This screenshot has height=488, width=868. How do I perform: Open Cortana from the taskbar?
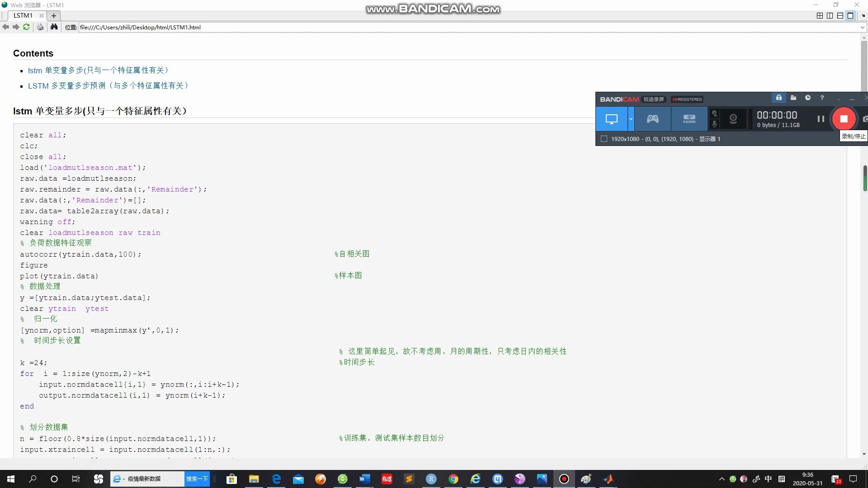coord(54,479)
